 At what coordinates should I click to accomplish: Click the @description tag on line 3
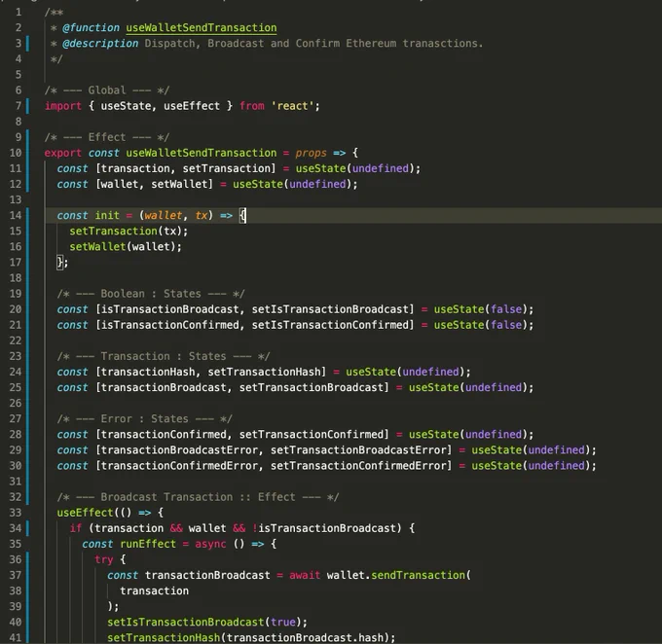[100, 44]
